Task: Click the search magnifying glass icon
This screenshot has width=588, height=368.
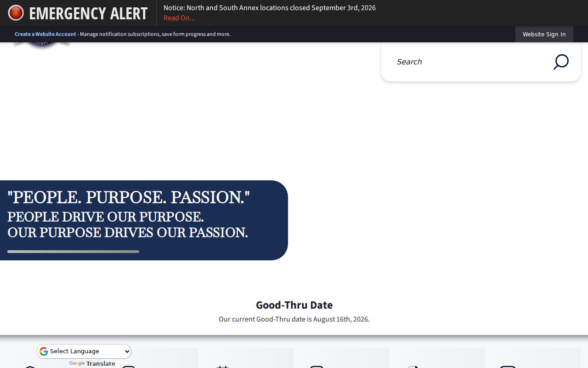Action: 561,62
